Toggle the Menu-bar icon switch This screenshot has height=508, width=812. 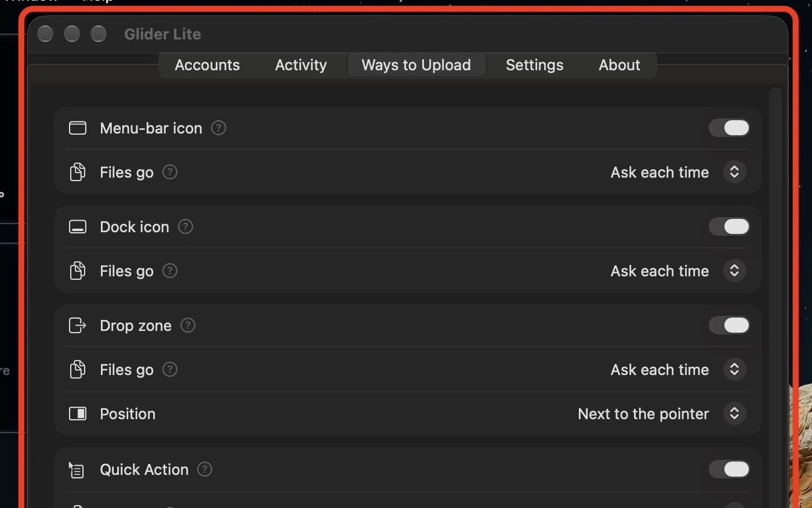click(729, 128)
